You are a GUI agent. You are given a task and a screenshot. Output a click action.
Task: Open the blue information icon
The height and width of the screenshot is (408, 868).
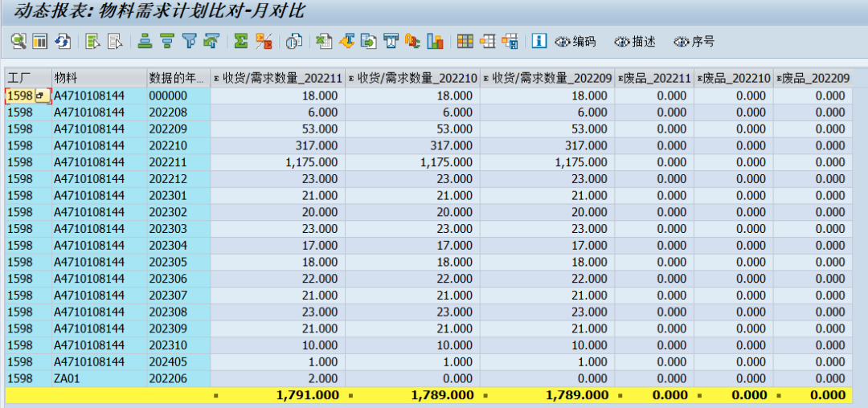click(x=539, y=41)
